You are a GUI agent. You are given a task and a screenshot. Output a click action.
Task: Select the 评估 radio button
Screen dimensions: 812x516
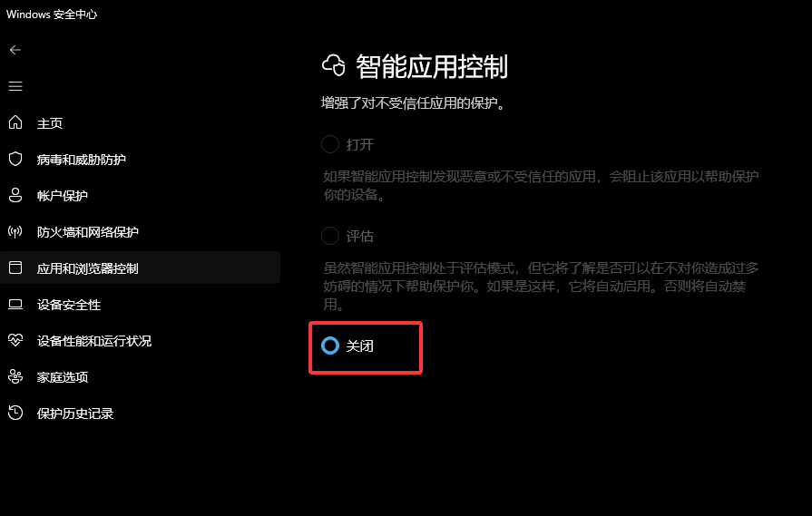click(330, 236)
